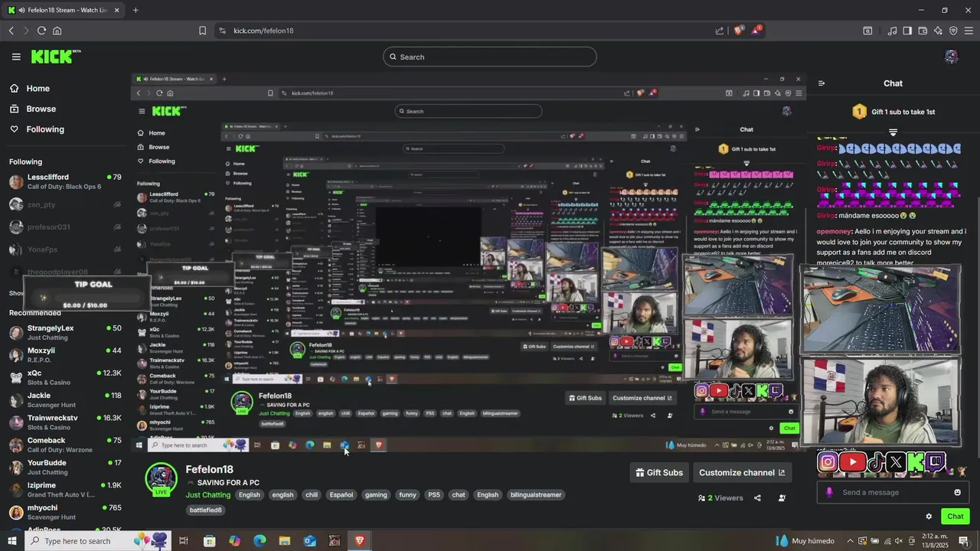Click the browser address bar URL
Screen dimensions: 980x551
[263, 31]
